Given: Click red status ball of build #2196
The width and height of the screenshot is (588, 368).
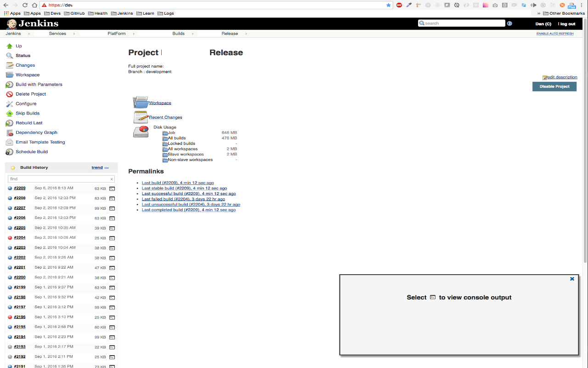Looking at the screenshot, I should (10, 317).
